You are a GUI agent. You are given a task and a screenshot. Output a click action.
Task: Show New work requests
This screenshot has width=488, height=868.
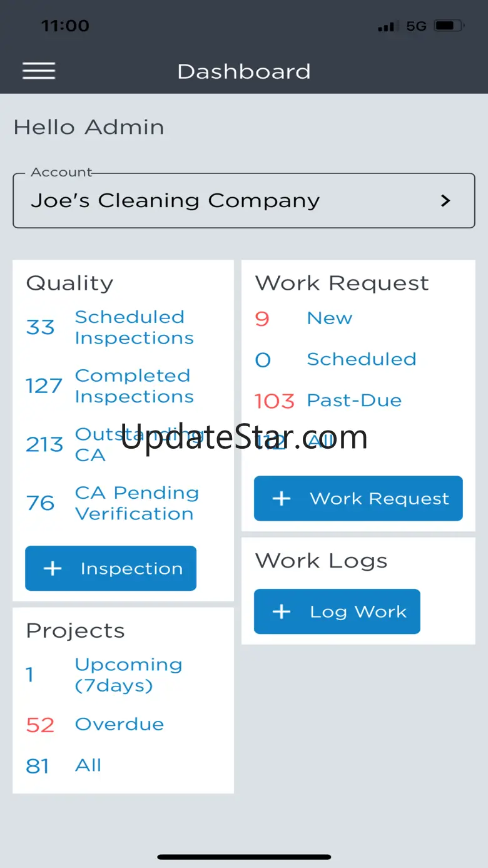point(329,318)
